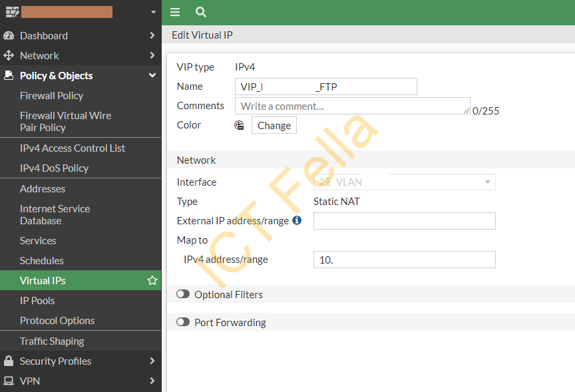This screenshot has width=575, height=392.
Task: Click the FortiGate device logo icon
Action: coord(12,12)
